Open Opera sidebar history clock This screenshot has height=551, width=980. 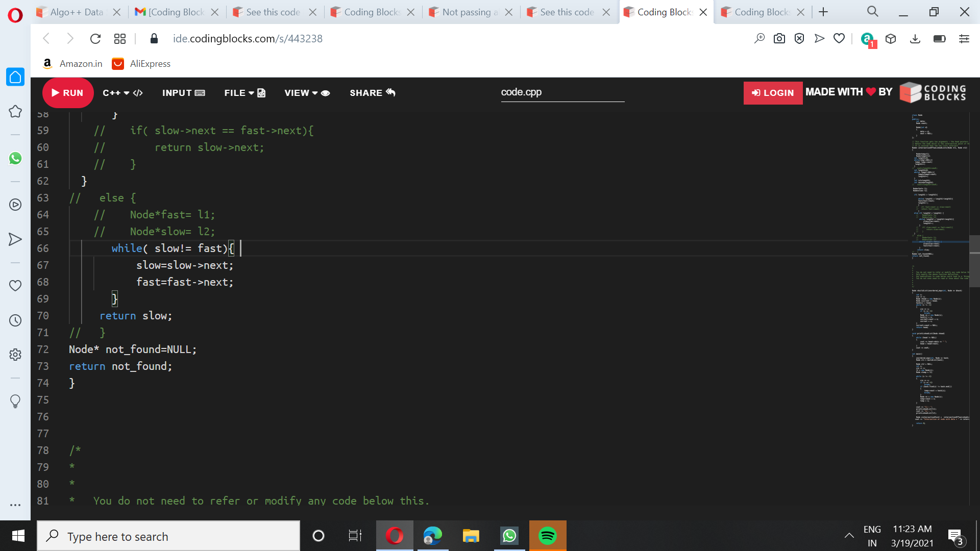click(x=15, y=320)
